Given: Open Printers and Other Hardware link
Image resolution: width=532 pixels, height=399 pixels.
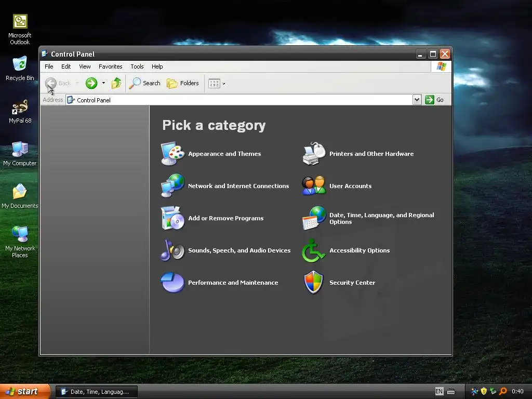Looking at the screenshot, I should click(371, 154).
